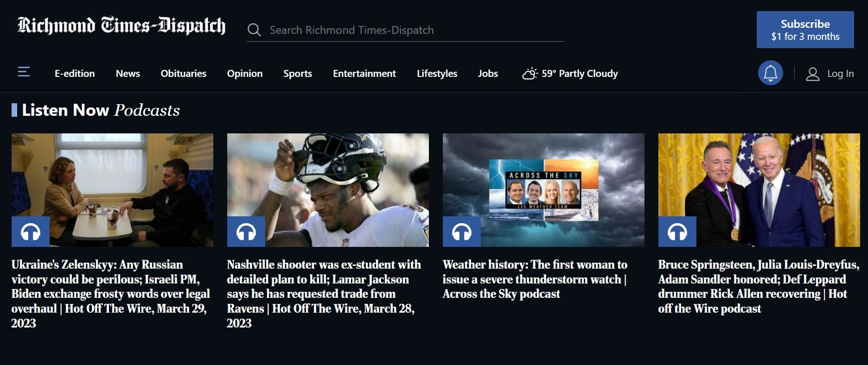Open Bruce Springsteen honored headline

759,286
